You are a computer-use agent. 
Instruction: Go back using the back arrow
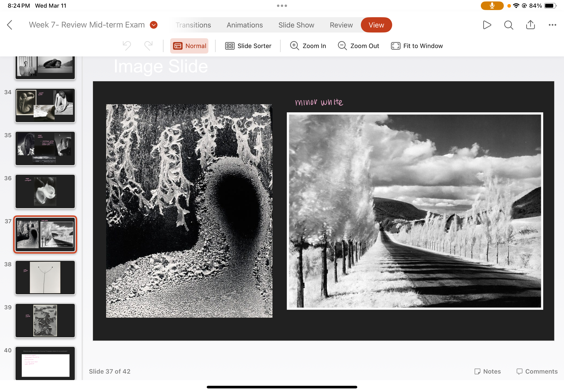(x=10, y=25)
